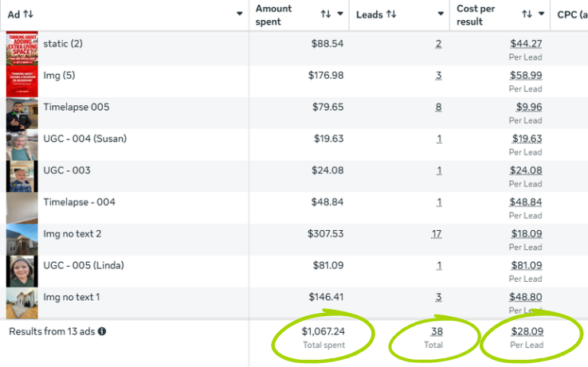This screenshot has width=588, height=367.
Task: Click the leads count 2 for static (2)
Action: (438, 44)
